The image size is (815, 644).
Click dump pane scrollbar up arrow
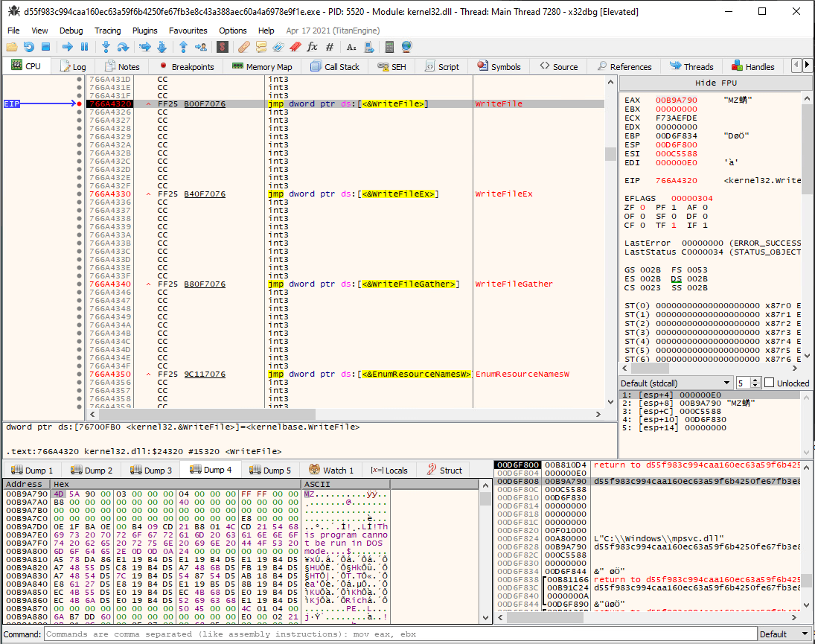tap(485, 485)
